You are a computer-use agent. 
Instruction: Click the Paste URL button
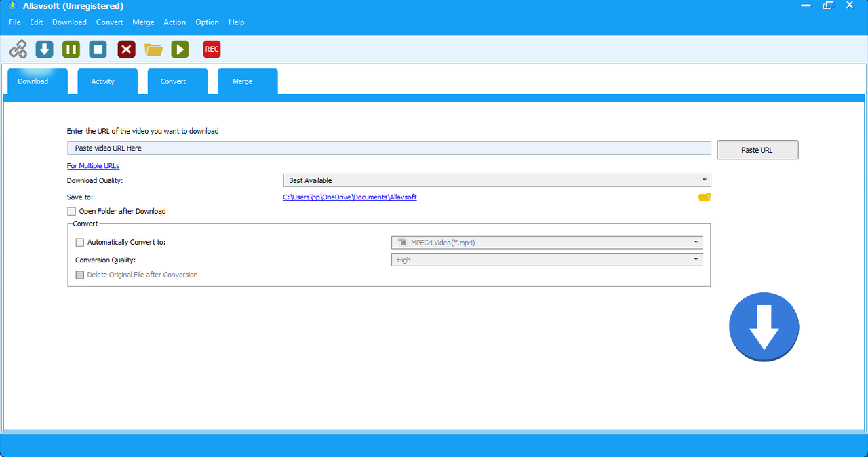tap(757, 150)
